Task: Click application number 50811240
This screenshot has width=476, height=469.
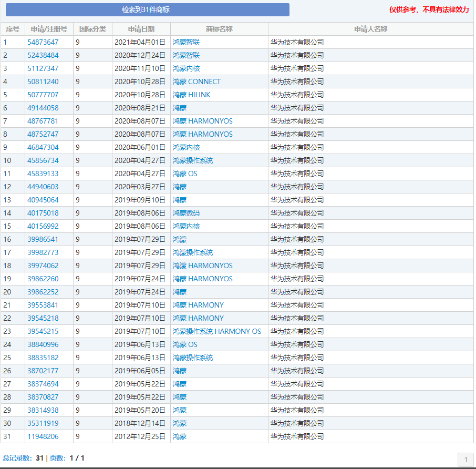Action: (43, 81)
